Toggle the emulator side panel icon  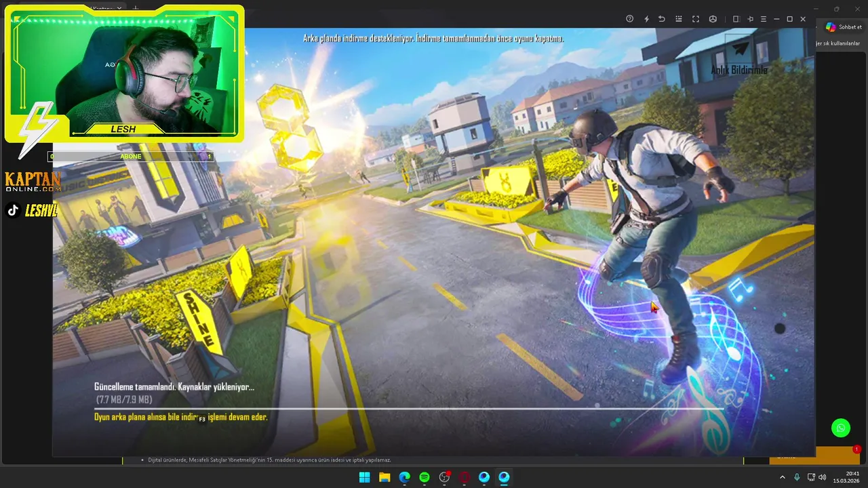click(736, 19)
